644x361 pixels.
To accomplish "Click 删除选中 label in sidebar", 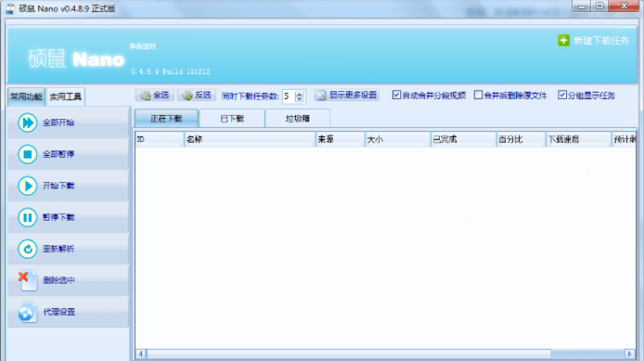I will coord(58,280).
